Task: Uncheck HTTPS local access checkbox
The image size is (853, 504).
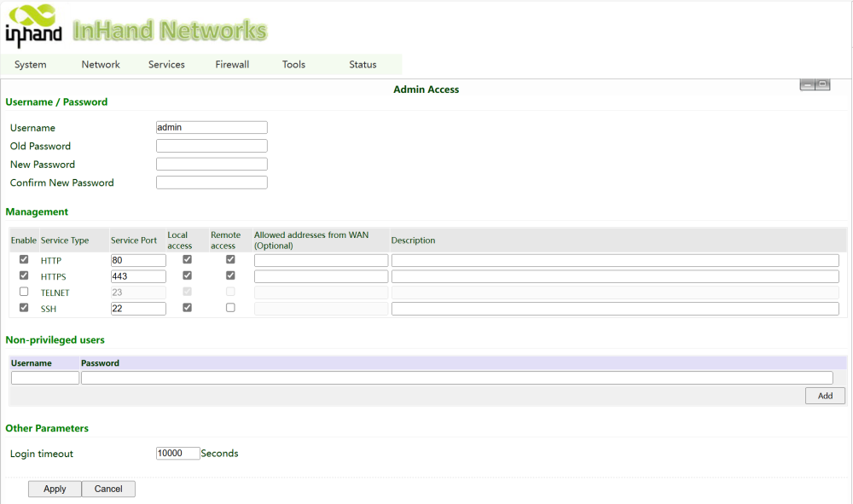Action: tap(188, 275)
